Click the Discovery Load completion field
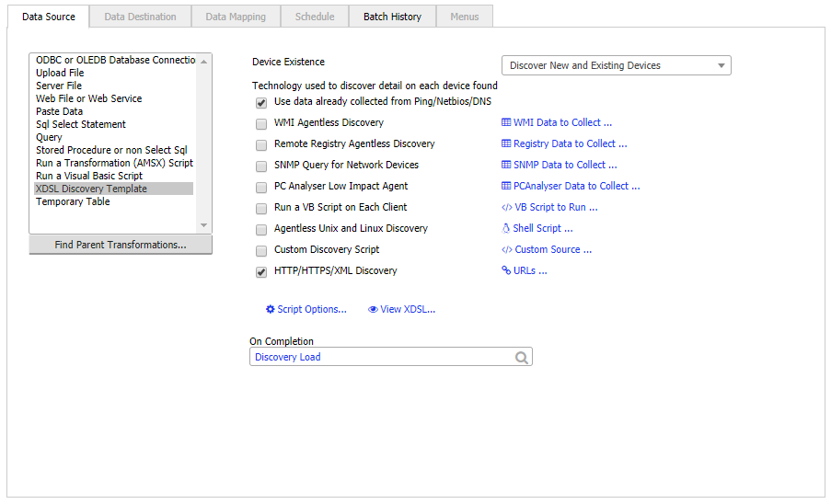 click(x=390, y=357)
